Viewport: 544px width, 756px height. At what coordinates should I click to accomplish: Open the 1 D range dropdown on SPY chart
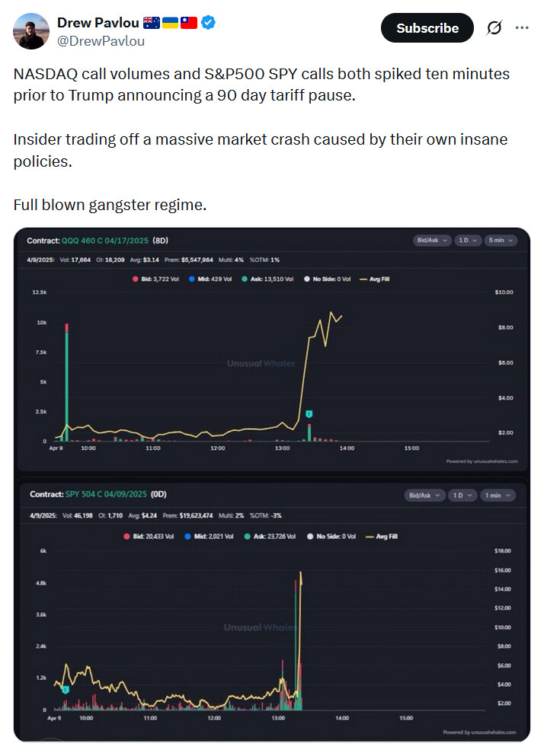[x=462, y=495]
